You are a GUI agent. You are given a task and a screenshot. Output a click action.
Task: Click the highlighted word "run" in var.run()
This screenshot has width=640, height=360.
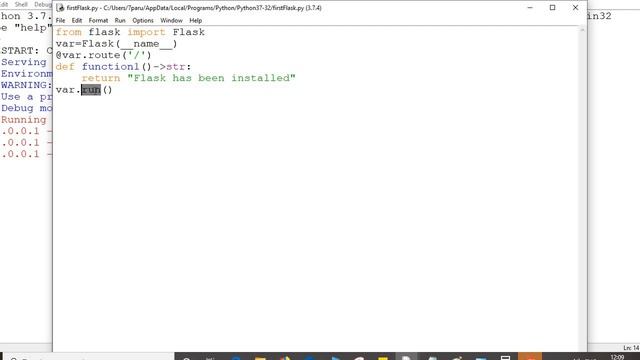[91, 90]
